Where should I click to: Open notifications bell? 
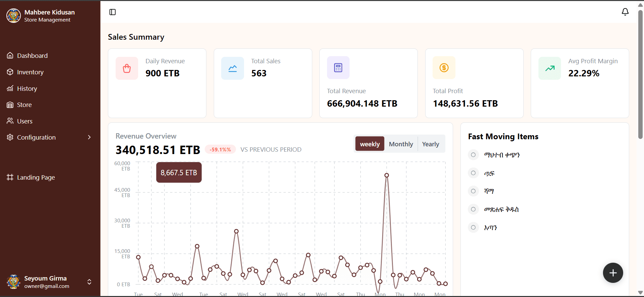(625, 12)
